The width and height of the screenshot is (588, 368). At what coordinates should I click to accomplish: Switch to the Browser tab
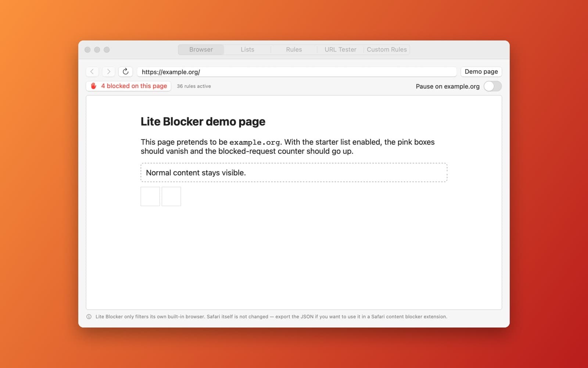pos(201,49)
